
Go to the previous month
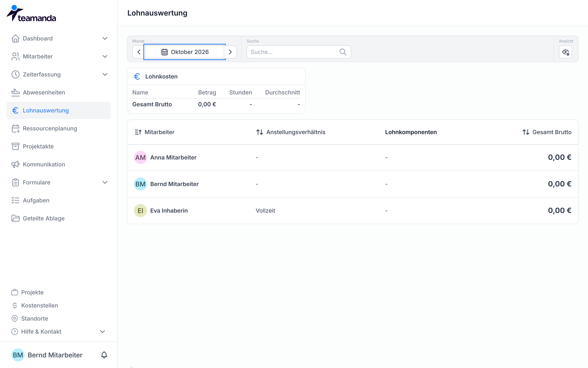click(139, 52)
